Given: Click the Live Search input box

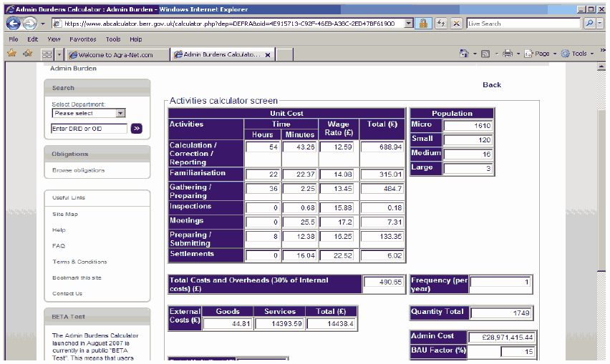Looking at the screenshot, I should 523,24.
